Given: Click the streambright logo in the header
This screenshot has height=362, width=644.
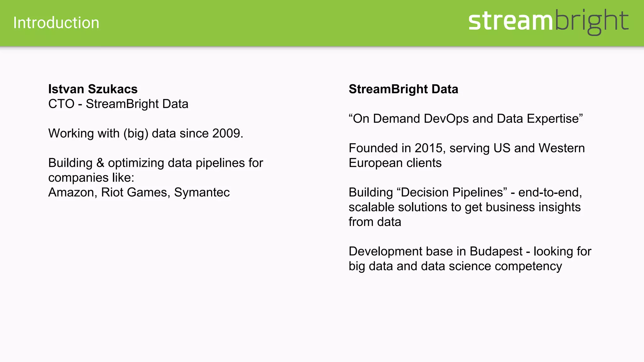Looking at the screenshot, I should click(x=548, y=22).
